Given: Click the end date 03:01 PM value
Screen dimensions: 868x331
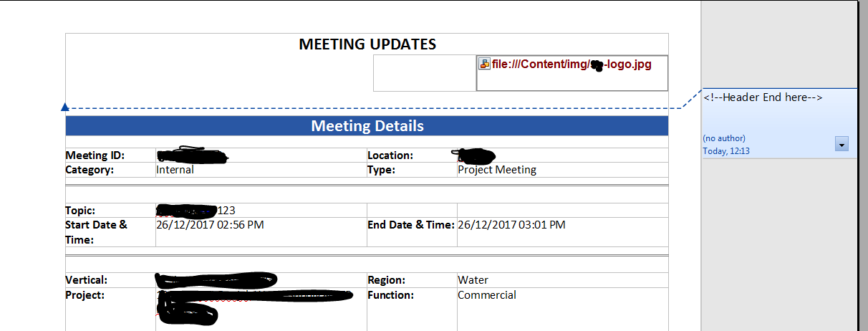Looking at the screenshot, I should pyautogui.click(x=511, y=225).
